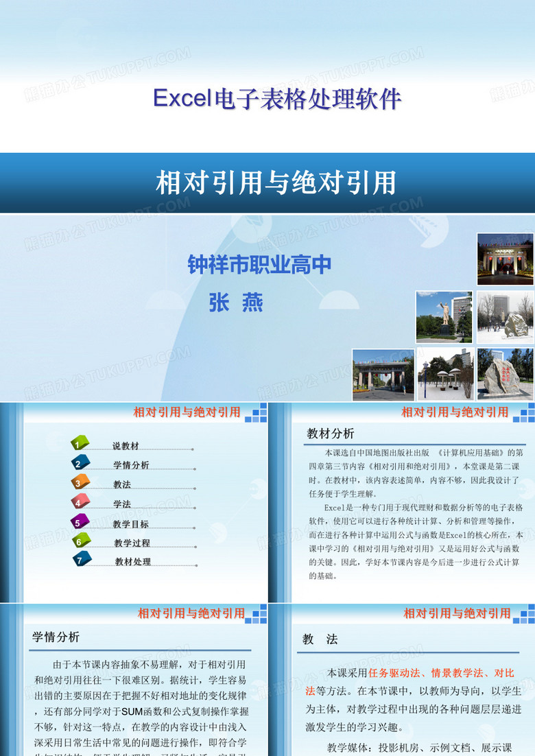Click the night-time gate photo

[505, 259]
